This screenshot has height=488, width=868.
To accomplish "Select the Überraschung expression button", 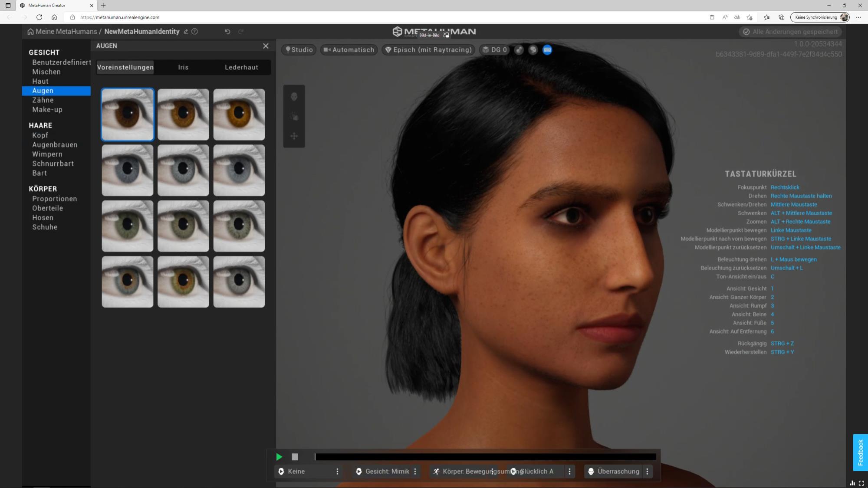I will [x=613, y=472].
